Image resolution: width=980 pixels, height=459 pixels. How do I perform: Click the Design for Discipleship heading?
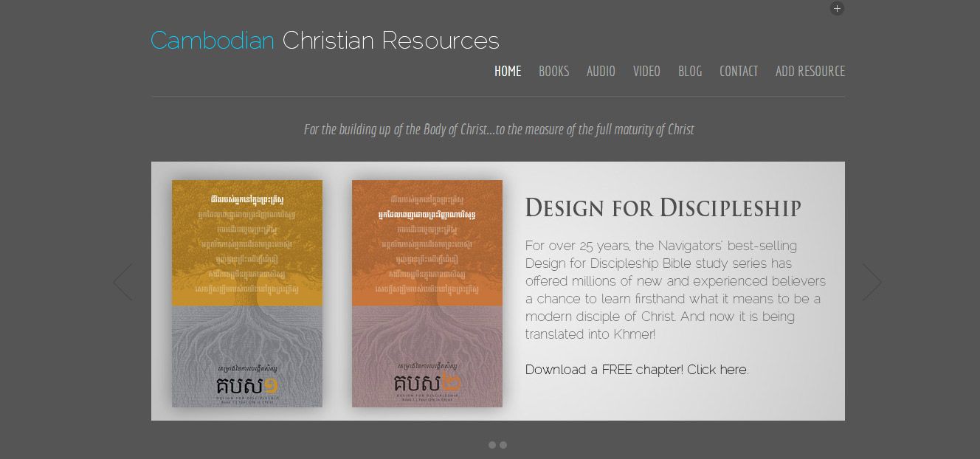663,208
